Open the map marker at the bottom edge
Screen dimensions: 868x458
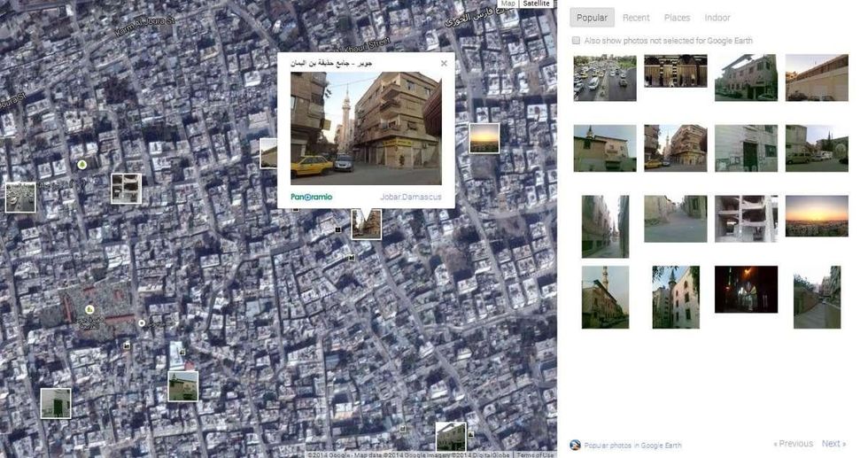pyautogui.click(x=450, y=436)
